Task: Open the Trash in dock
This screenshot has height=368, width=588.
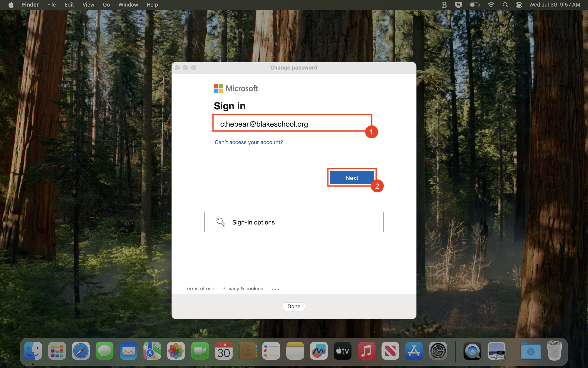Action: (555, 351)
